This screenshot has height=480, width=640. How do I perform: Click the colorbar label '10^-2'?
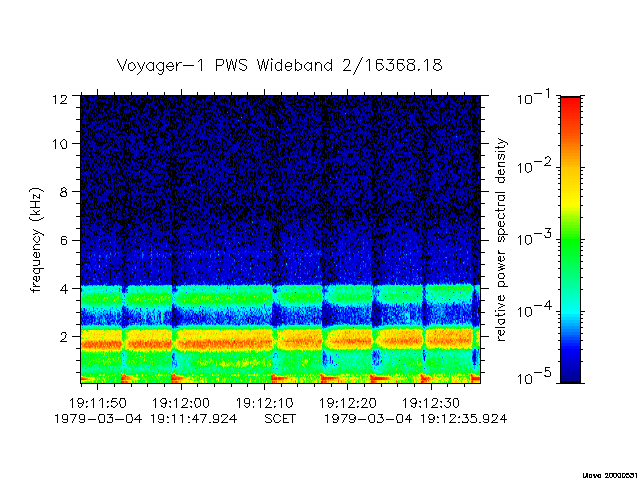click(534, 166)
